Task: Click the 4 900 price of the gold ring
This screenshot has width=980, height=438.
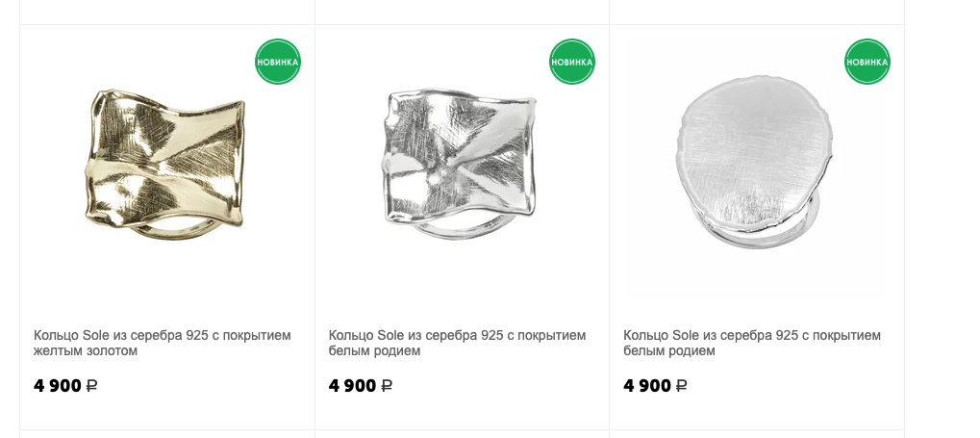Action: 58,386
